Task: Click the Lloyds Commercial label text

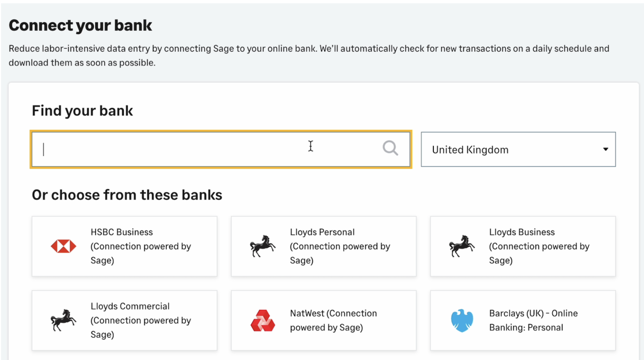Action: coord(130,306)
